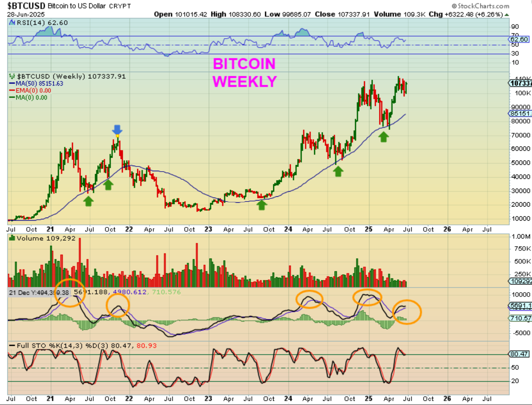The image size is (532, 405).
Task: Click the 750K volume axis label
Action: [x=522, y=249]
